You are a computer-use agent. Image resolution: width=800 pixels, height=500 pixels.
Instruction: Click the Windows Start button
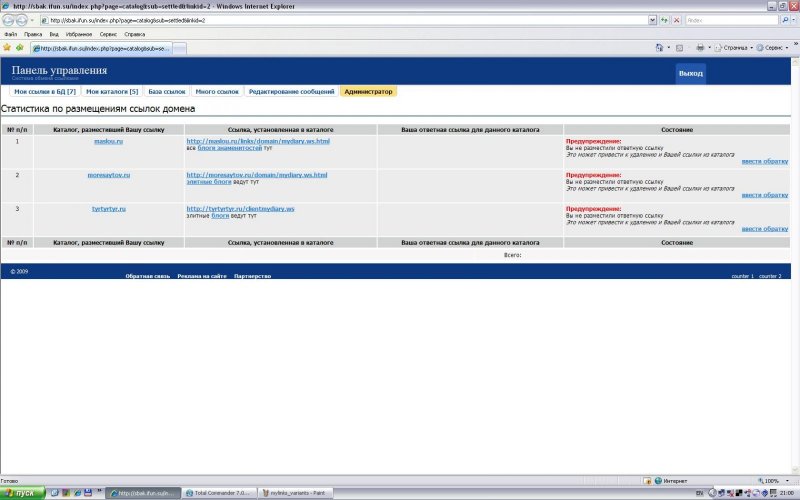point(20,493)
